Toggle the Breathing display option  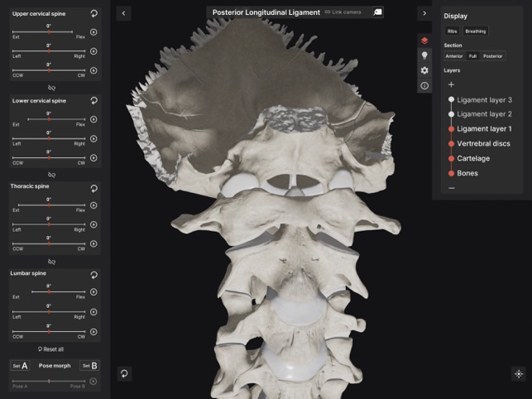pyautogui.click(x=476, y=31)
